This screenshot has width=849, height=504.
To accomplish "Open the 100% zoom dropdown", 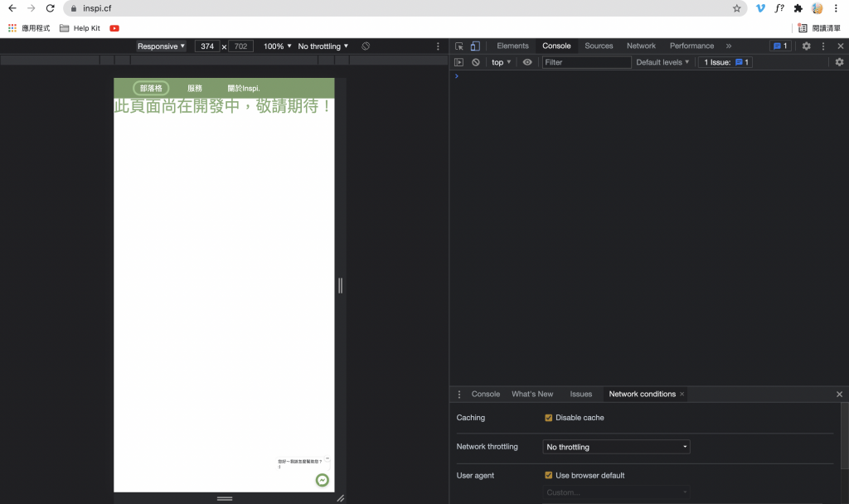I will pos(277,46).
